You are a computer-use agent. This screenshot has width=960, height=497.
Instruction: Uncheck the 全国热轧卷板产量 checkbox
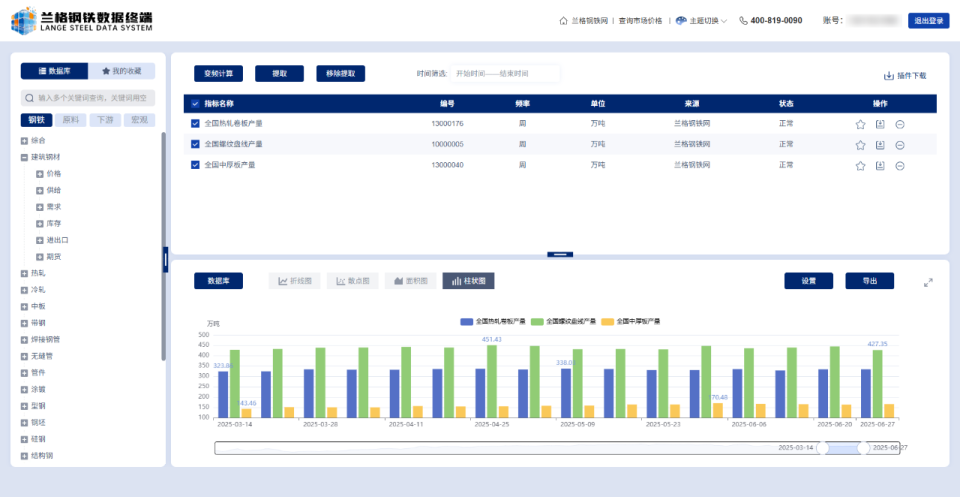tap(195, 123)
